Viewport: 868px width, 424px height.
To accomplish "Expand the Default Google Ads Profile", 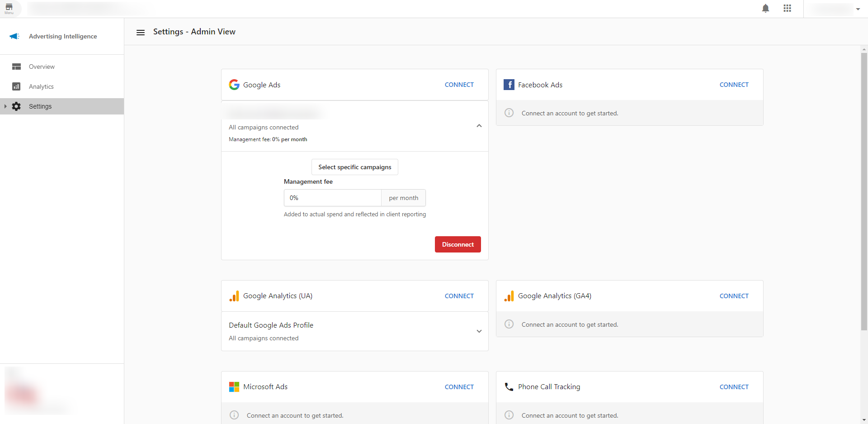I will click(479, 331).
